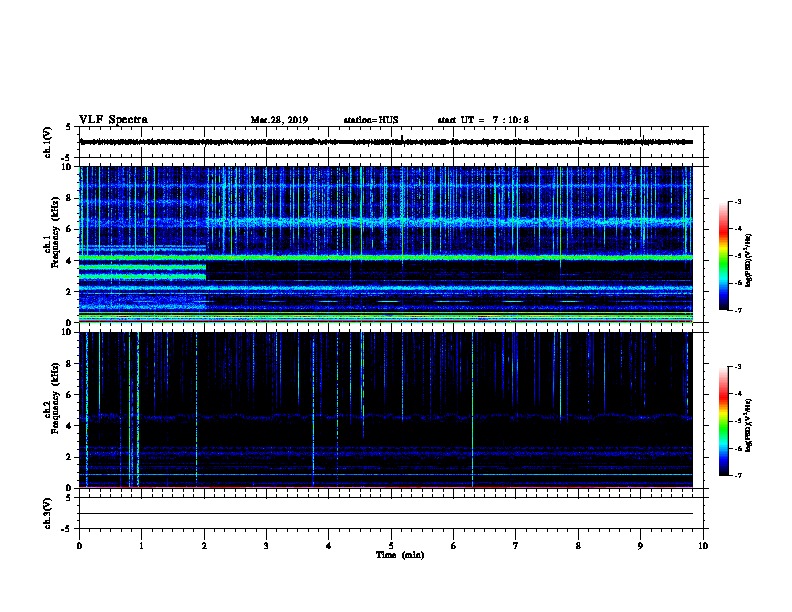Click the "-5" label on ch.3(V) axis

pos(67,529)
